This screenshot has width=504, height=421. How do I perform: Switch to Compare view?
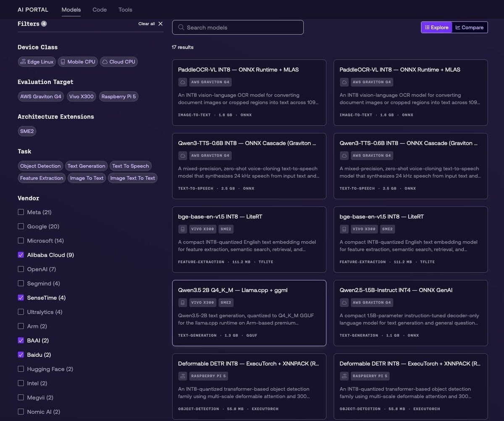[x=470, y=27]
